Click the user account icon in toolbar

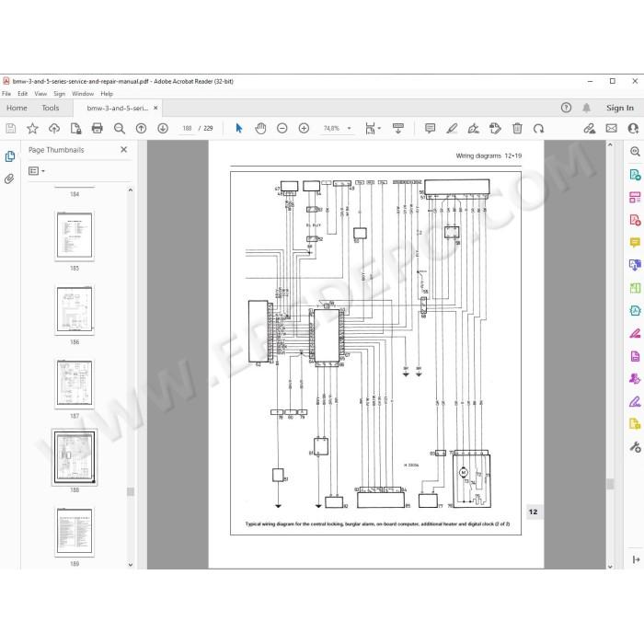[x=633, y=129]
